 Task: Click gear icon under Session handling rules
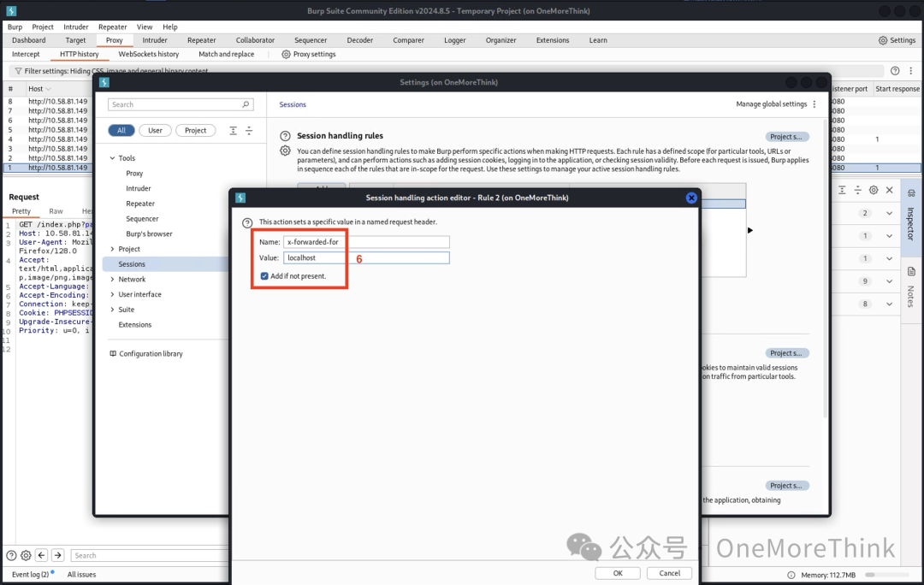285,151
